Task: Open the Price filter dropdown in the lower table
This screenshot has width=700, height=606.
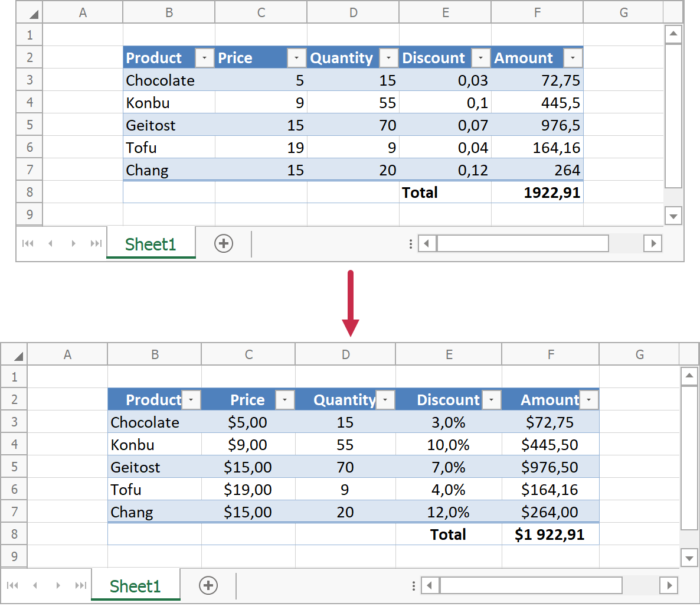Action: tap(284, 400)
